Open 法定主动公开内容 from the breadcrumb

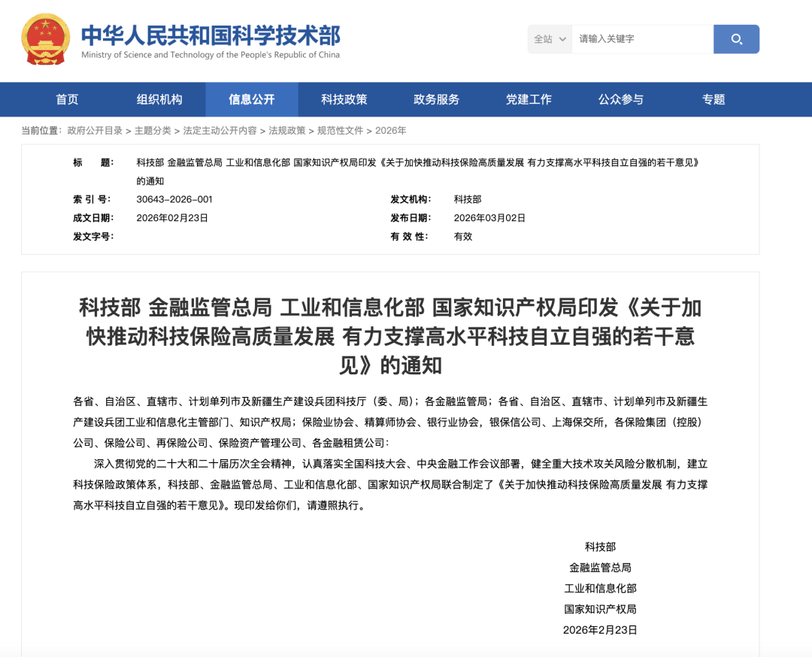221,129
